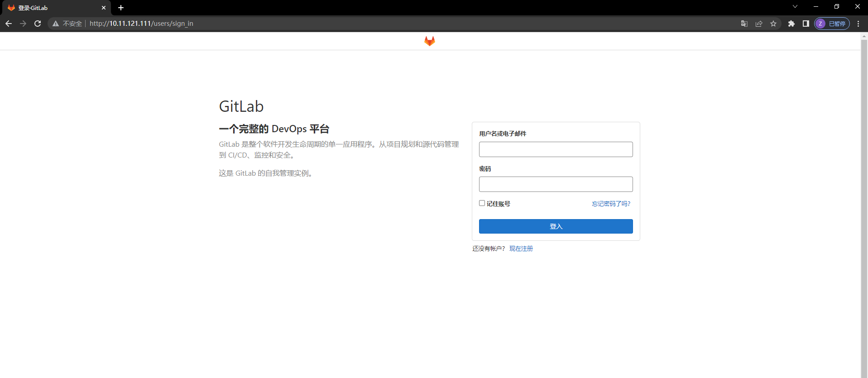The image size is (868, 378).
Task: Bookmark this page with the star icon
Action: tap(773, 24)
